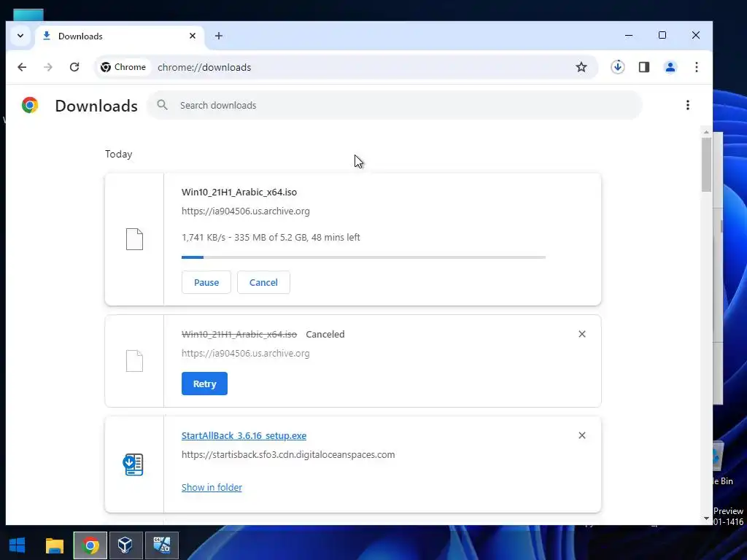Click the Canceled status label
The width and height of the screenshot is (747, 560).
click(325, 334)
